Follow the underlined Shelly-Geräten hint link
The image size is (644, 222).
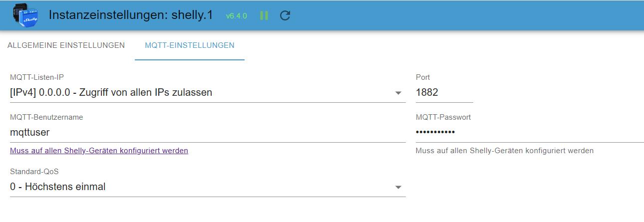tap(99, 150)
